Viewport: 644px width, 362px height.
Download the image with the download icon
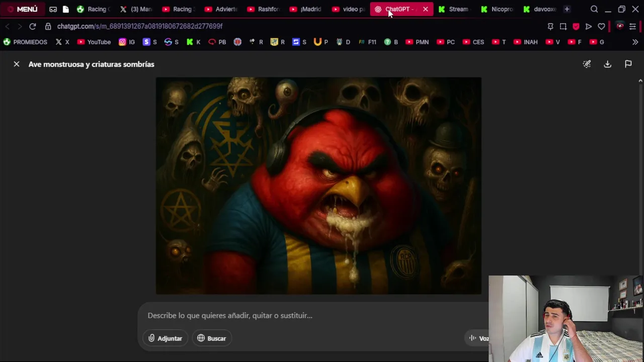tap(607, 64)
